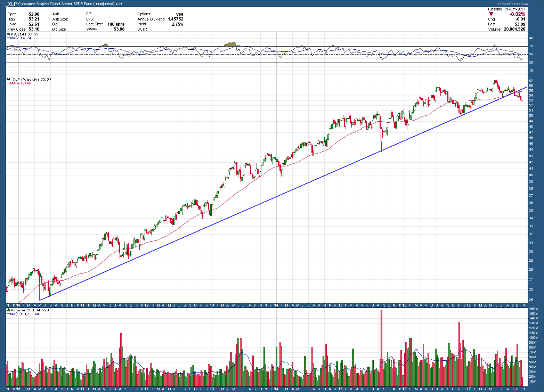Click the MA(10) 51,210,060 legend label
This screenshot has width=544, height=392.
pos(25,314)
